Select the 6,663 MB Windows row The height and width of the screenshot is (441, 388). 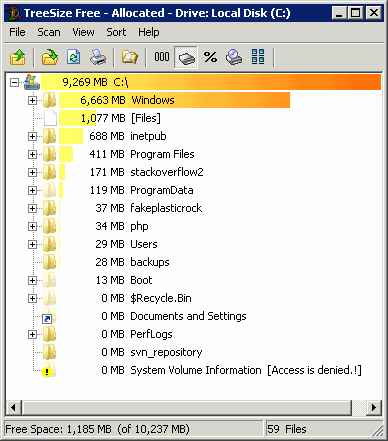pyautogui.click(x=174, y=100)
